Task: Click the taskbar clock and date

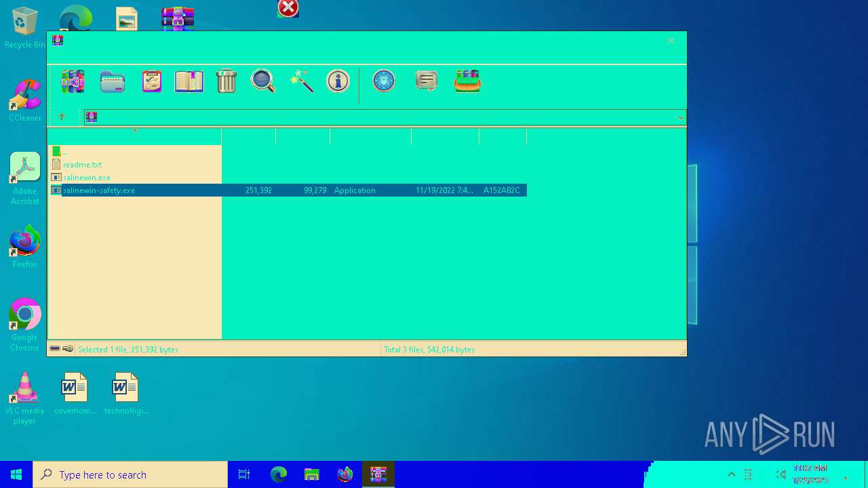Action: pyautogui.click(x=810, y=474)
